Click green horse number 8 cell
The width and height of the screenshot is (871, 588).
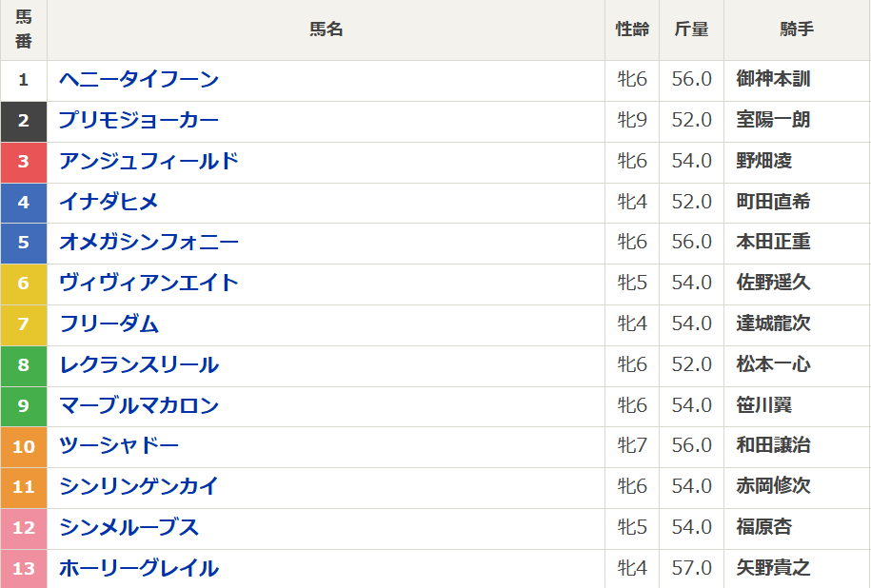pos(24,365)
